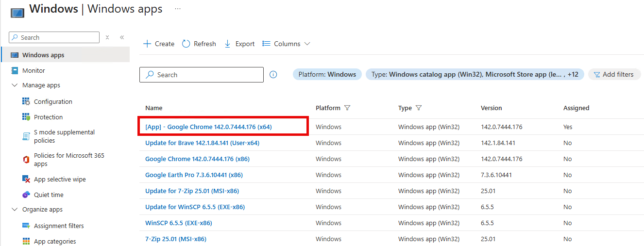
Task: Collapse the Organize apps section
Action: click(x=15, y=210)
